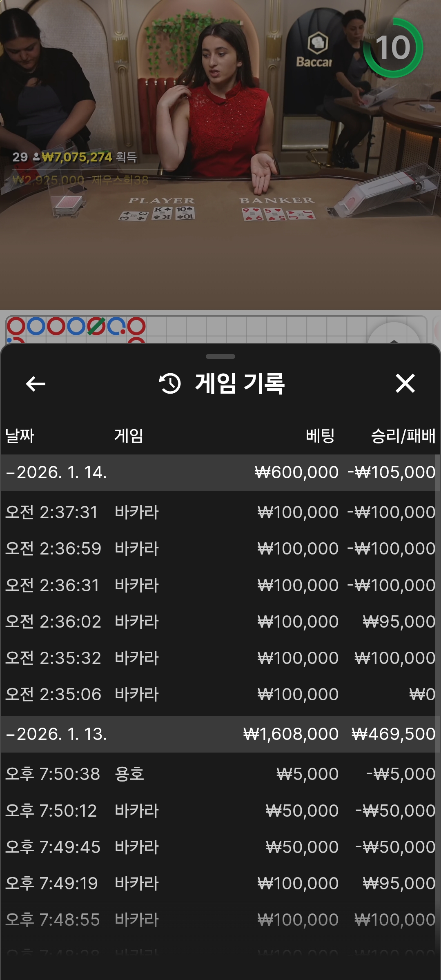Tap the back arrow in game history
This screenshot has height=980, width=441.
point(36,384)
